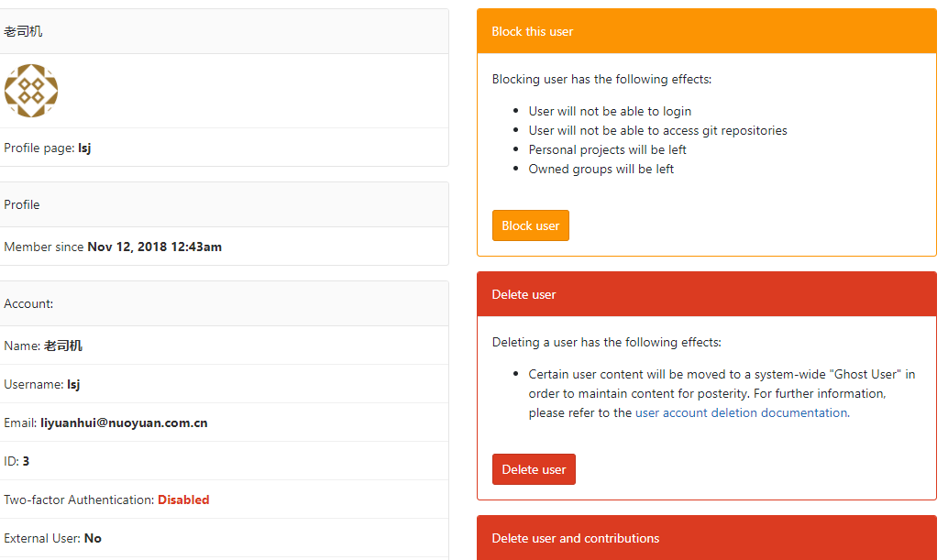Screen dimensions: 948x560
Task: Click the Profile section header
Action: (22, 204)
